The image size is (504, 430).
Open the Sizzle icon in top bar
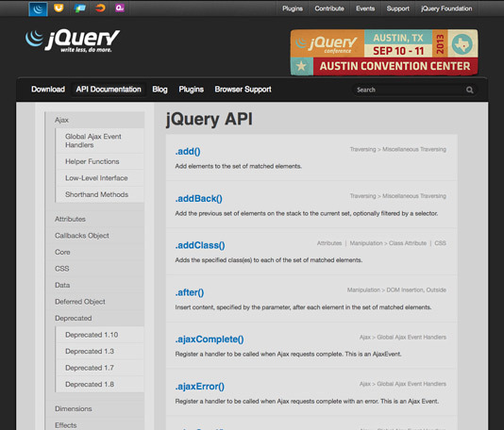pos(100,8)
